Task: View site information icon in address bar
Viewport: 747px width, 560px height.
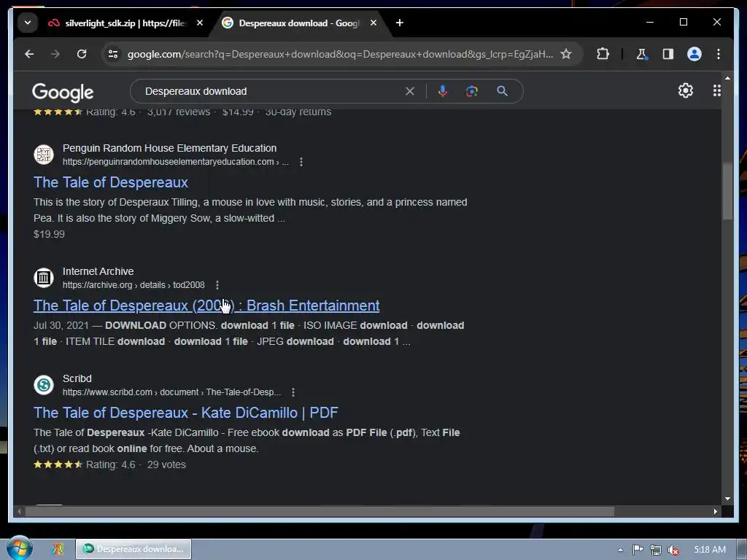Action: [113, 54]
